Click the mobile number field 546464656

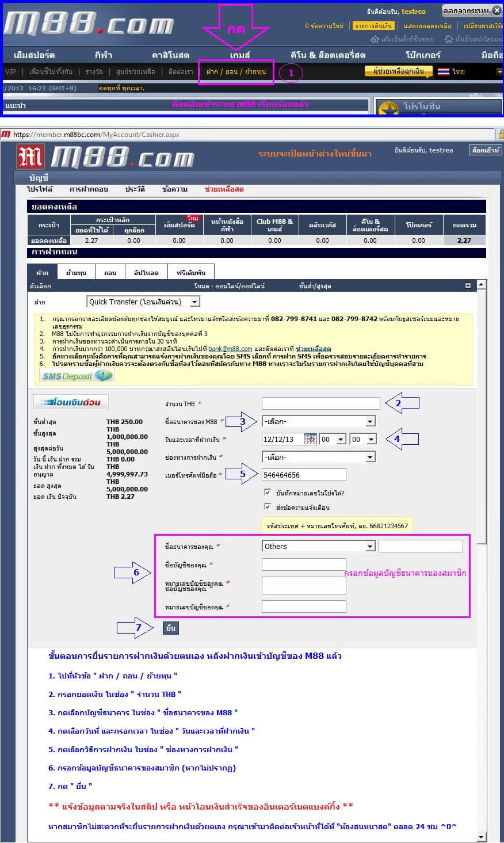(304, 475)
